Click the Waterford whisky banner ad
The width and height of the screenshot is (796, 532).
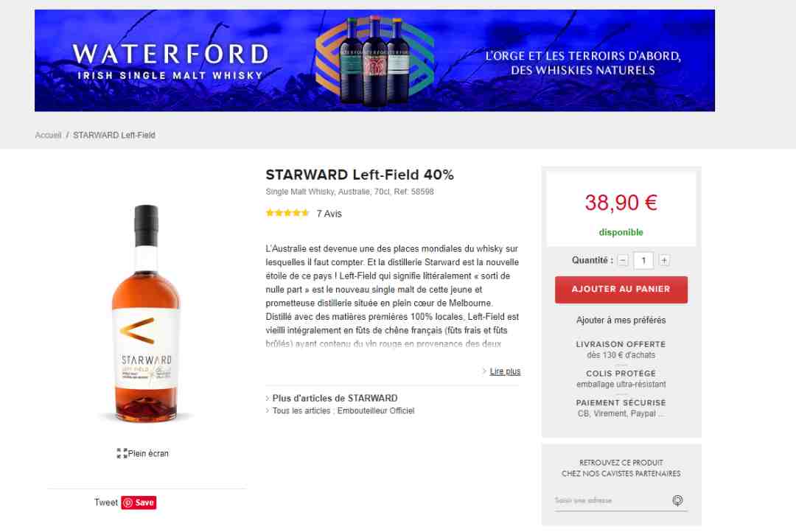point(374,60)
